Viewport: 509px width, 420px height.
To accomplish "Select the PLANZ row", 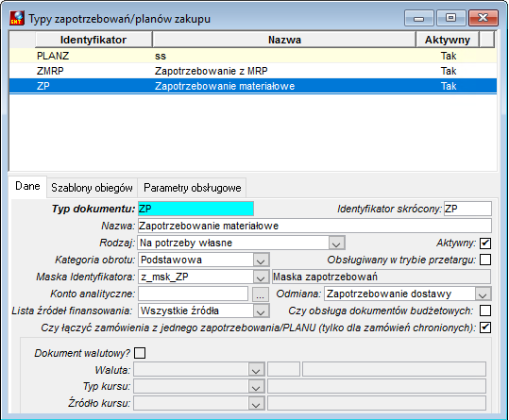I will 253,56.
